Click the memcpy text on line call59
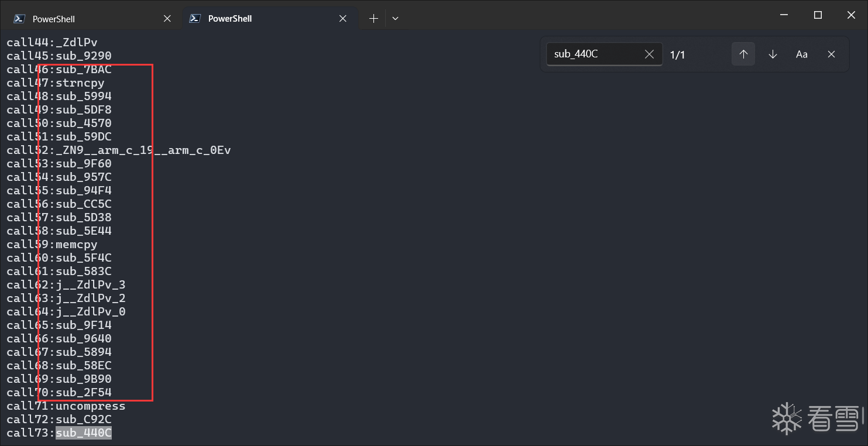This screenshot has height=446, width=868. coord(77,245)
